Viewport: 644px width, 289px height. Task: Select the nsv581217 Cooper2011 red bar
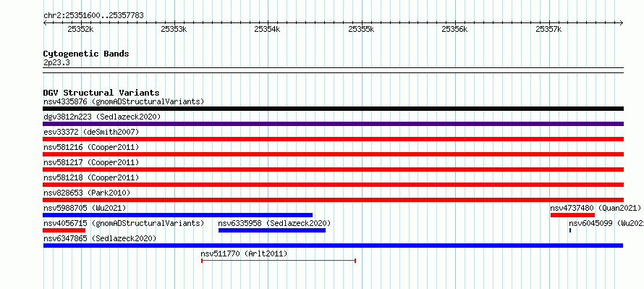(x=333, y=169)
